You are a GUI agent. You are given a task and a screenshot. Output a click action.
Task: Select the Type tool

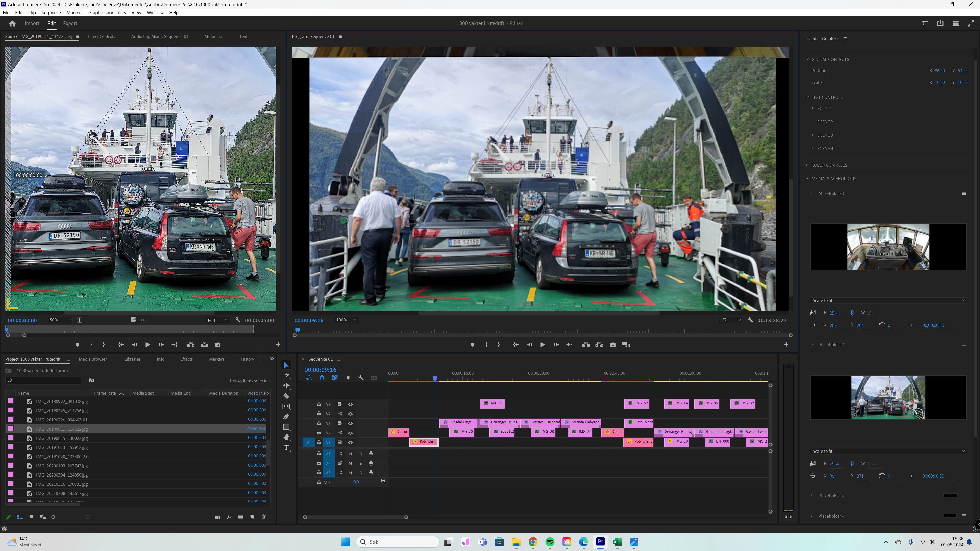(x=286, y=448)
